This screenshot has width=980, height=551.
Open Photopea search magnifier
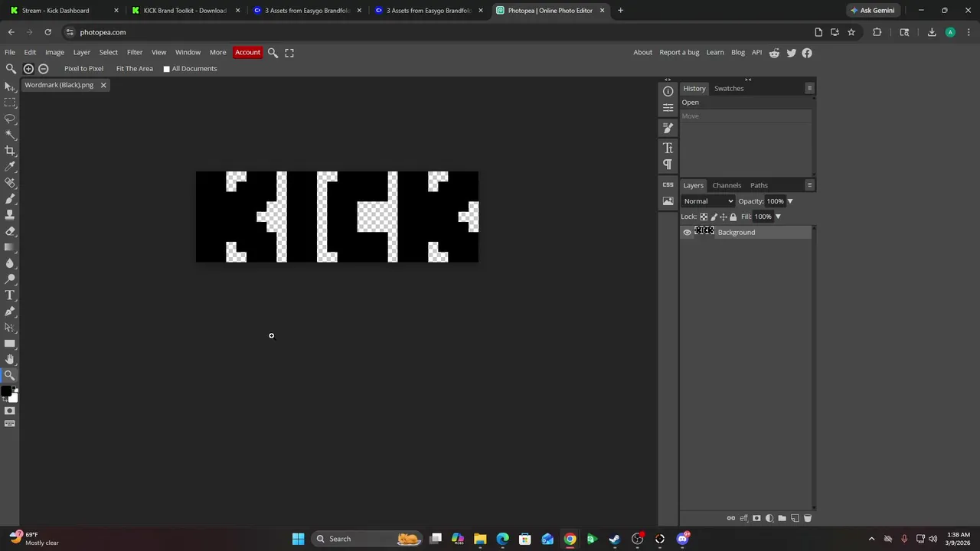pos(273,53)
